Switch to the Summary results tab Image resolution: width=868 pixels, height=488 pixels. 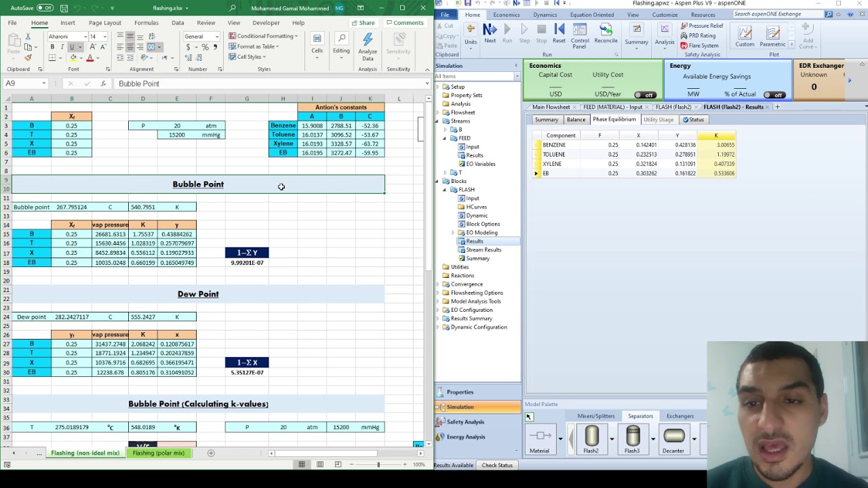pyautogui.click(x=546, y=119)
